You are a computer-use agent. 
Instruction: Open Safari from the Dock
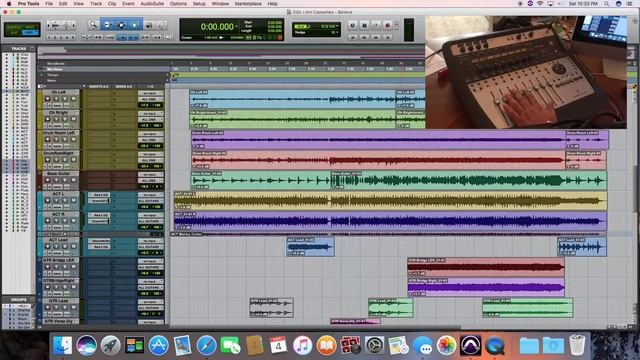point(207,345)
